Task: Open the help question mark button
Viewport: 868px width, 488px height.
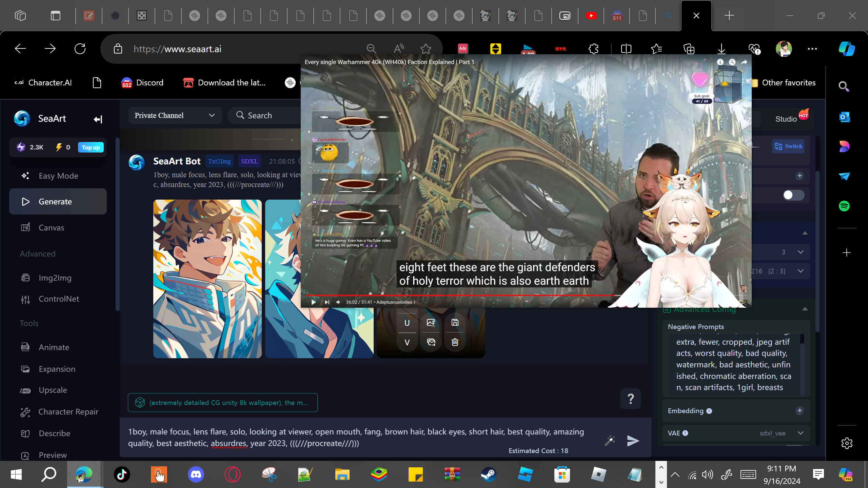Action: click(x=630, y=399)
